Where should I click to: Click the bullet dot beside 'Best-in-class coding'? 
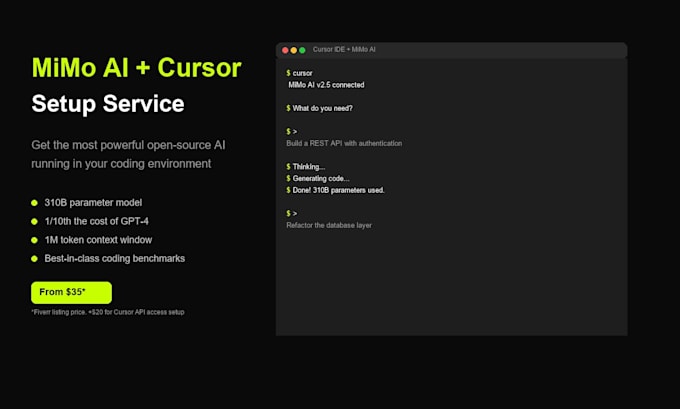tap(34, 258)
